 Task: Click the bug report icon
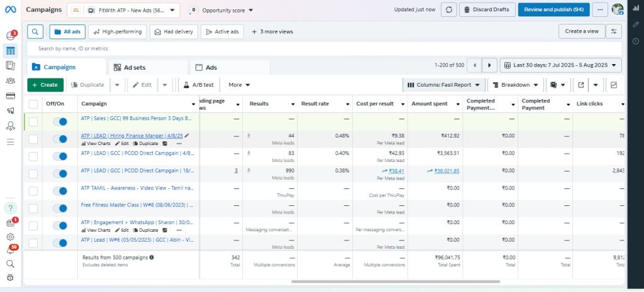coord(10,277)
